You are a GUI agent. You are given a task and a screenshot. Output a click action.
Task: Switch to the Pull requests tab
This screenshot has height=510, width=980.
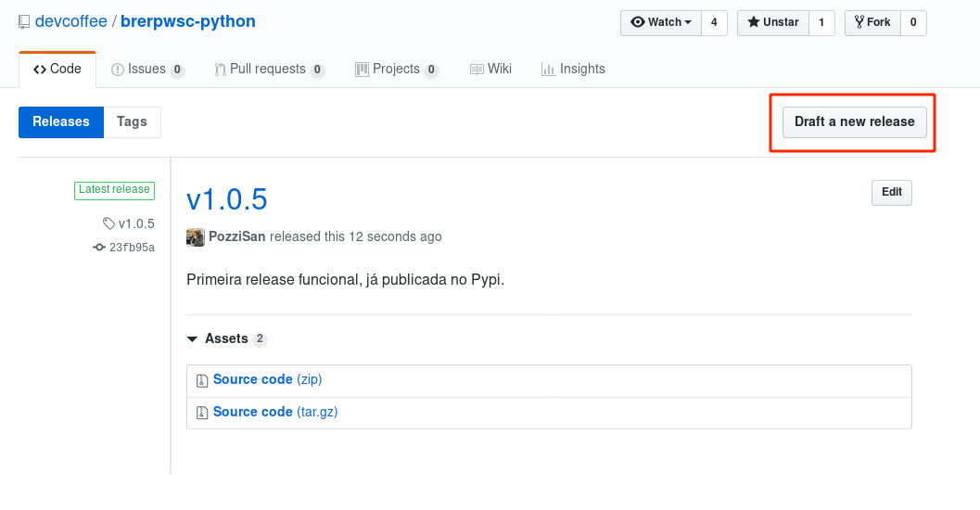pyautogui.click(x=269, y=70)
